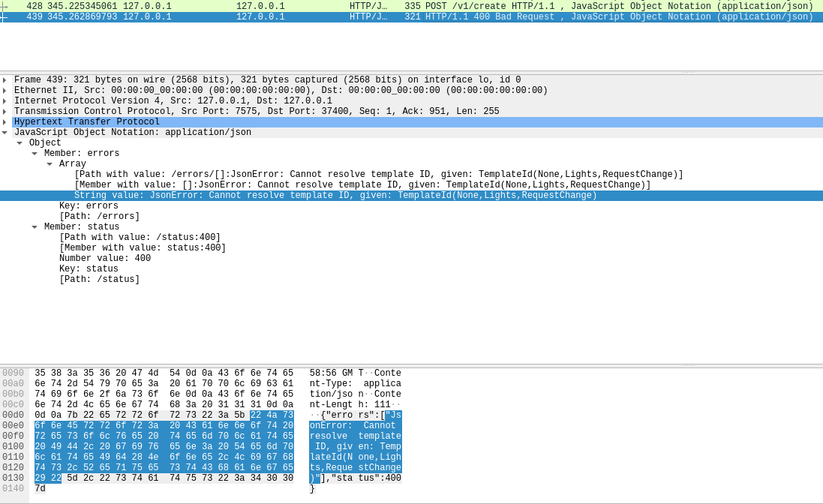Expand the Frame 439 details row
This screenshot has width=823, height=504.
click(5, 80)
